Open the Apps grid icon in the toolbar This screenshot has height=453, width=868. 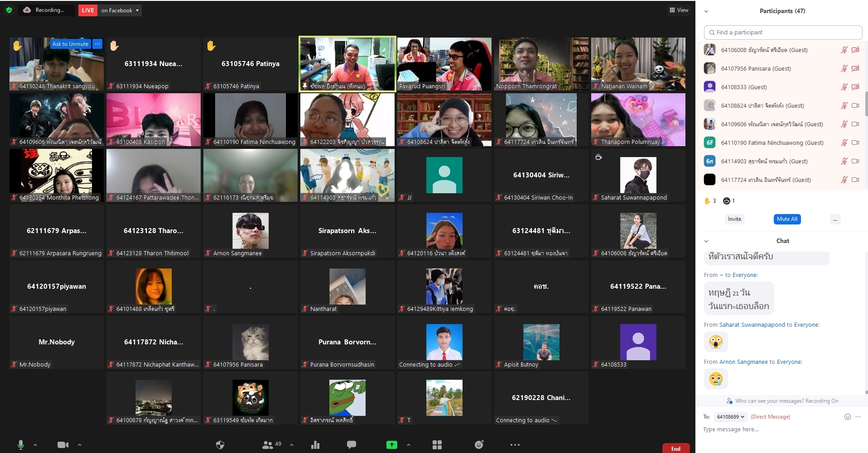pyautogui.click(x=436, y=445)
